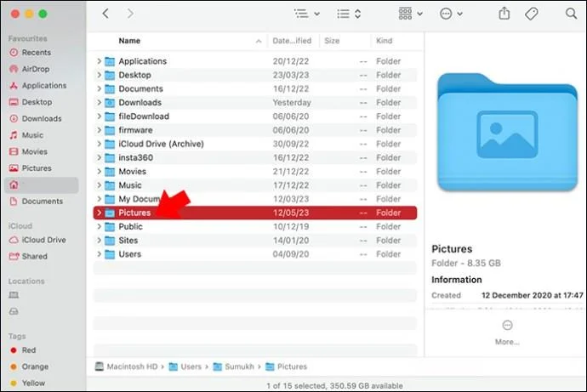The height and width of the screenshot is (392, 587).
Task: Click the '23/03/23' date of Desktop
Action: 291,75
